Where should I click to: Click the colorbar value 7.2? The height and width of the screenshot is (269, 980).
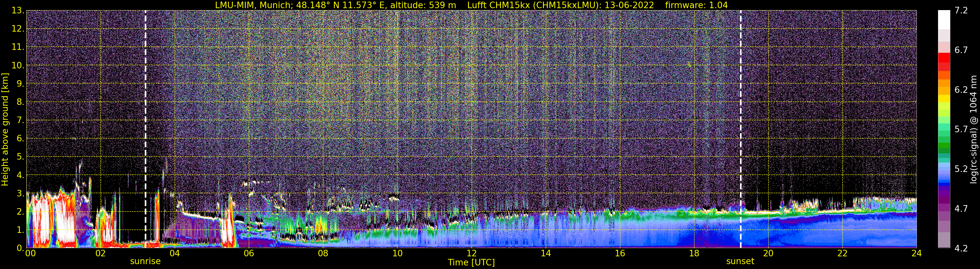click(x=961, y=11)
